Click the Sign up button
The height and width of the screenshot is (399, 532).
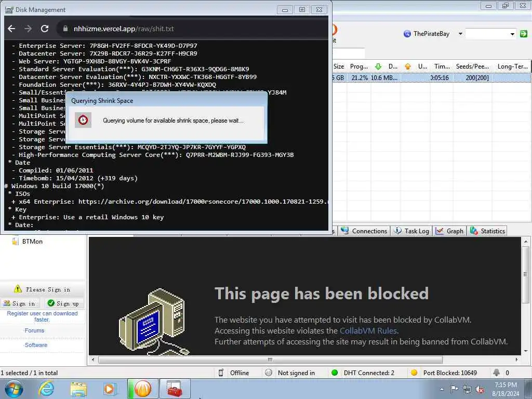coord(63,303)
